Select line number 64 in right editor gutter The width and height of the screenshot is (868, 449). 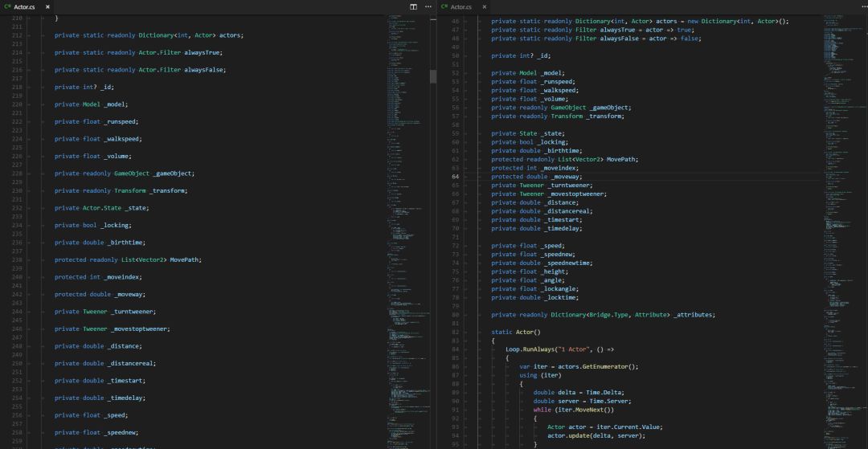pyautogui.click(x=455, y=177)
